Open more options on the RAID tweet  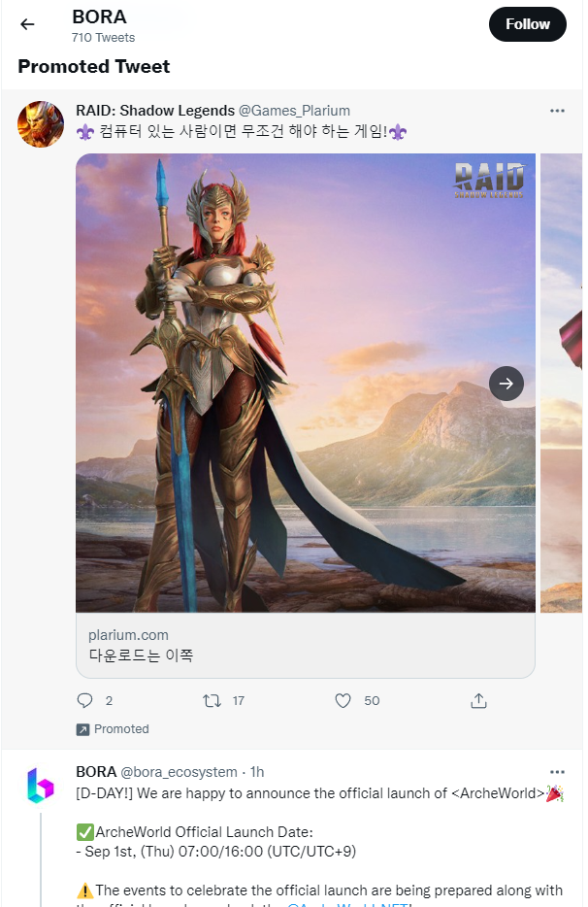(557, 111)
